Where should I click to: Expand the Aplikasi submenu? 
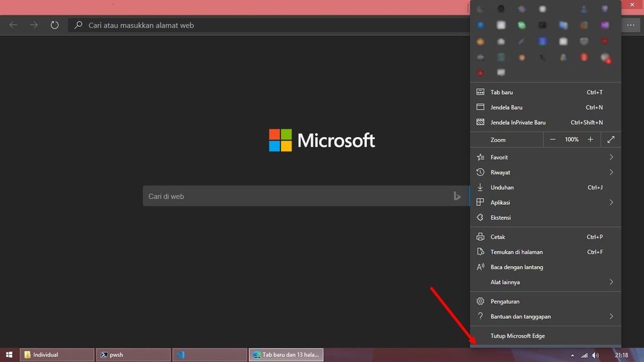tap(545, 202)
